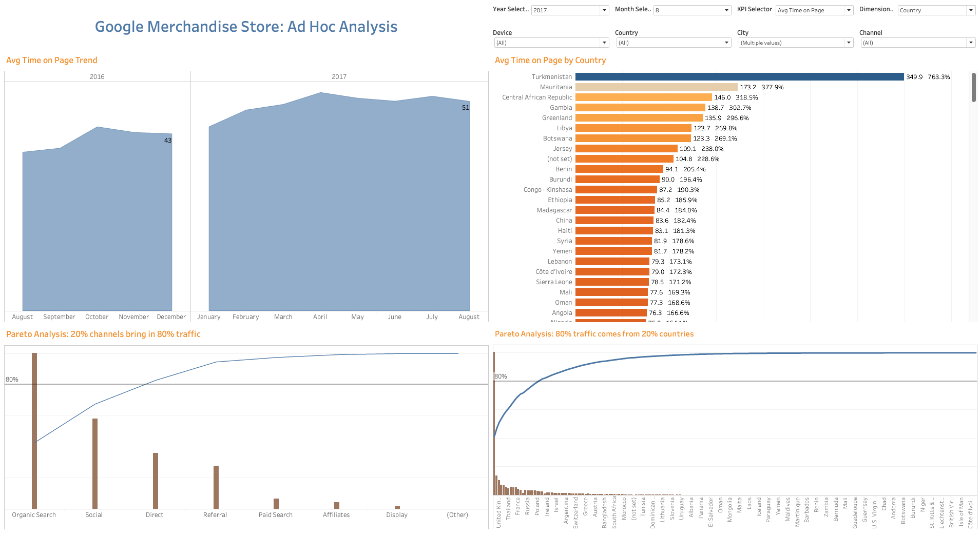Viewport: 980px width, 536px height.
Task: Click the Mauritania bar
Action: pos(656,87)
